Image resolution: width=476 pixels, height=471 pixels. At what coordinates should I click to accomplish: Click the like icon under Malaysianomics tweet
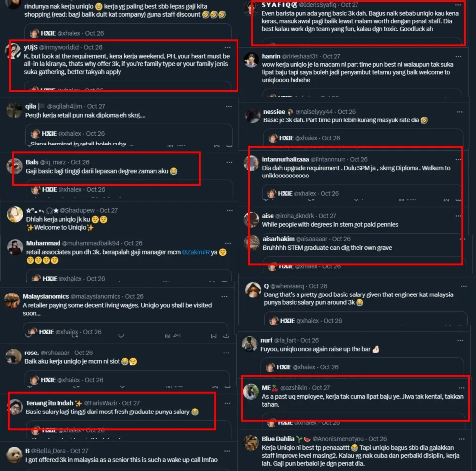click(x=121, y=336)
